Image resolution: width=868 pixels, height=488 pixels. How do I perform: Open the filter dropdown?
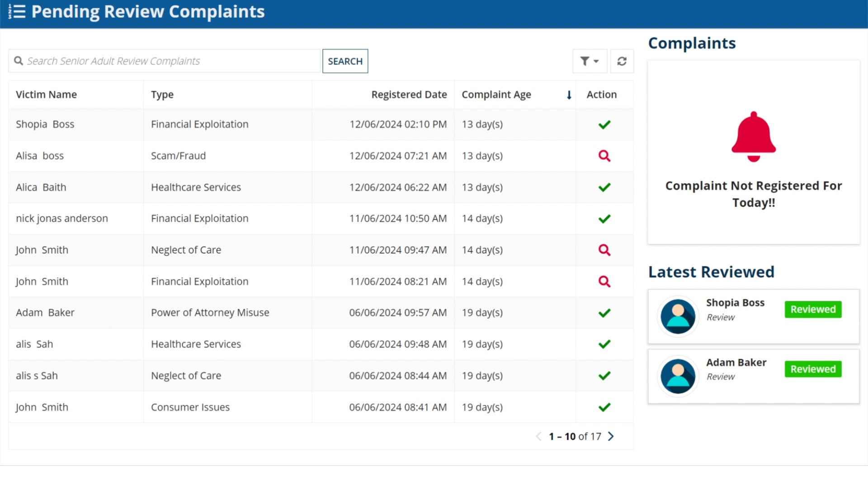(x=590, y=61)
